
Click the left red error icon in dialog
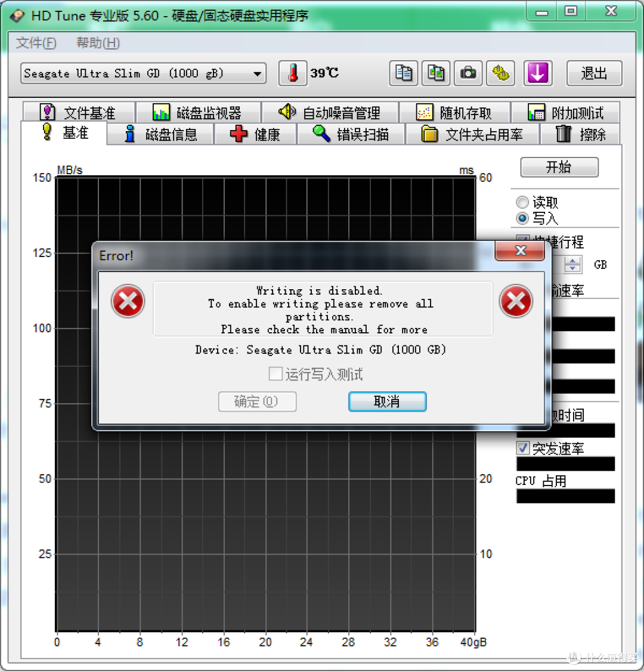(128, 301)
